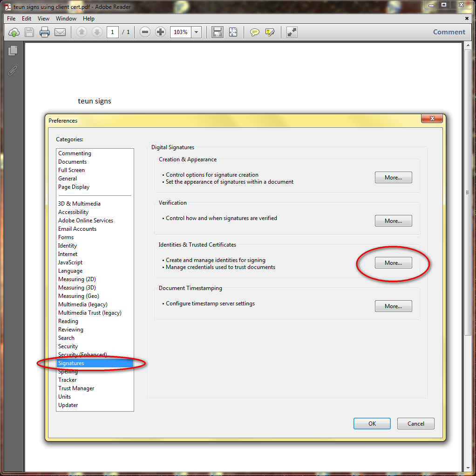Open the page thumbnails panel
Screen dimensions: 476x476
[x=13, y=50]
